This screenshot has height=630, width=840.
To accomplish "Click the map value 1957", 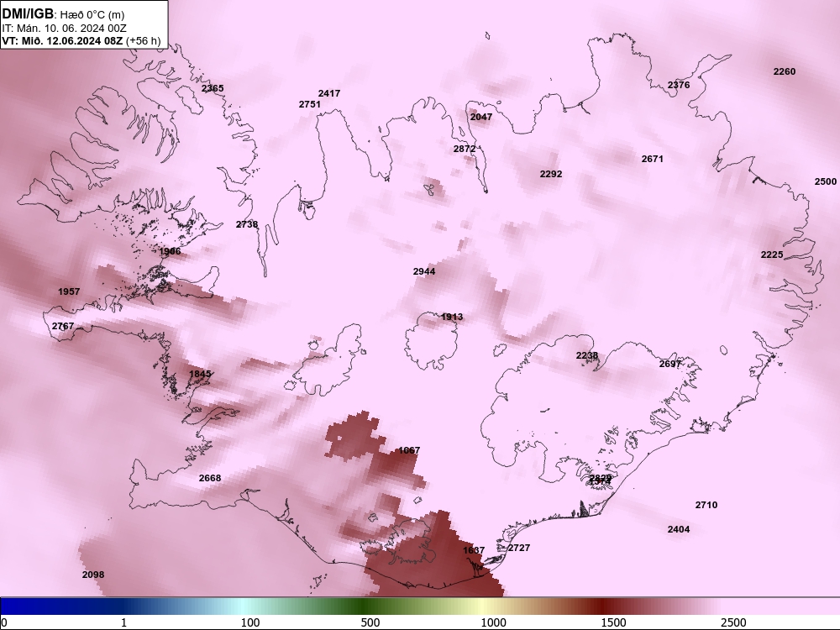I will pos(69,292).
